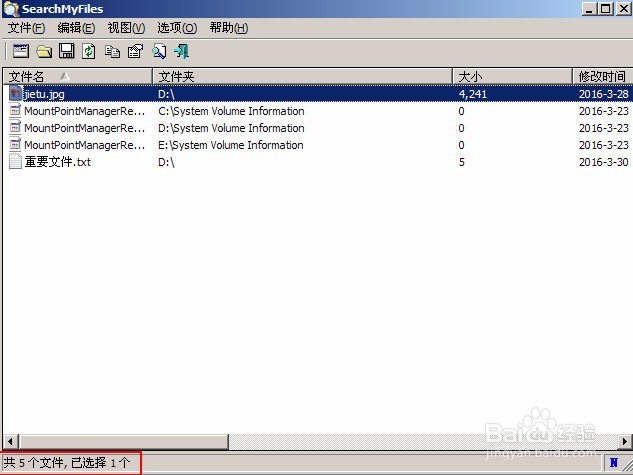The image size is (633, 475).
Task: Click the C:\System Volume Information folder cell
Action: tap(231, 111)
